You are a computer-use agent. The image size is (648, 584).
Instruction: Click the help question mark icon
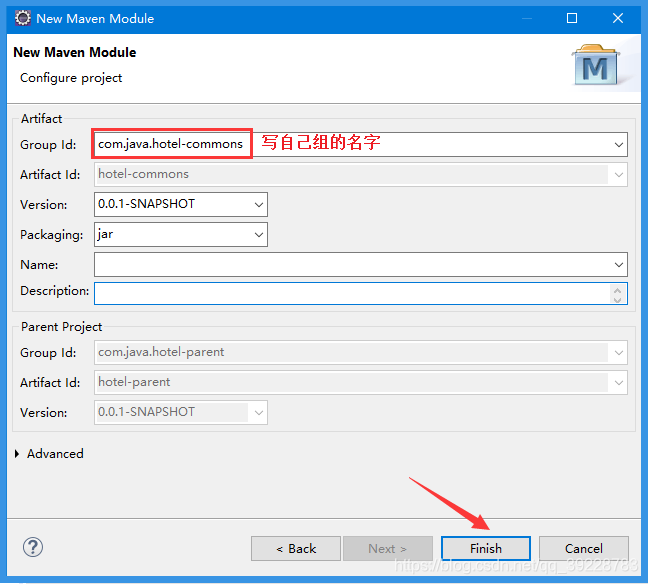[33, 547]
